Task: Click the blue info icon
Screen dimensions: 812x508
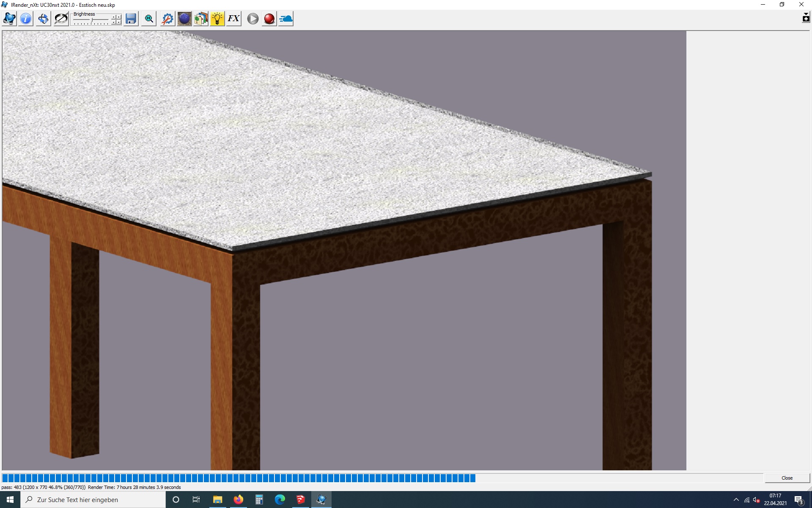Action: (26, 19)
